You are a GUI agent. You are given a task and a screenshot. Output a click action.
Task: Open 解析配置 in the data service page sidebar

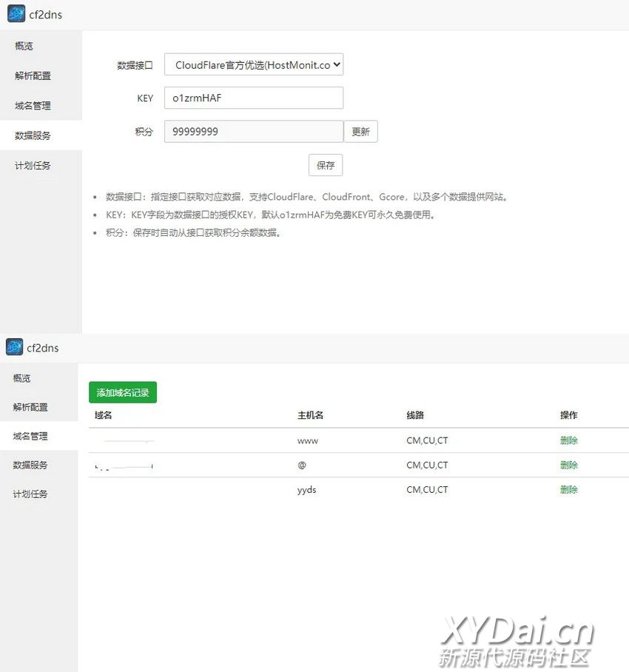point(33,75)
